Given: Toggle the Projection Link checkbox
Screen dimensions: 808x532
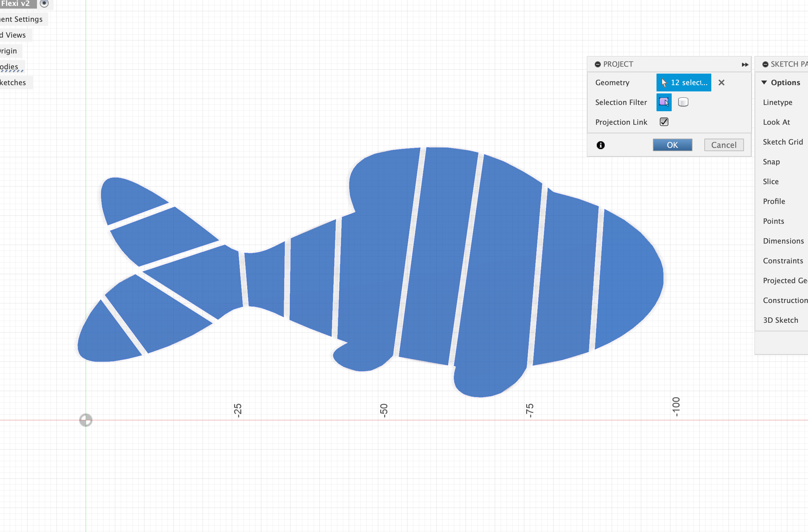Looking at the screenshot, I should 664,122.
